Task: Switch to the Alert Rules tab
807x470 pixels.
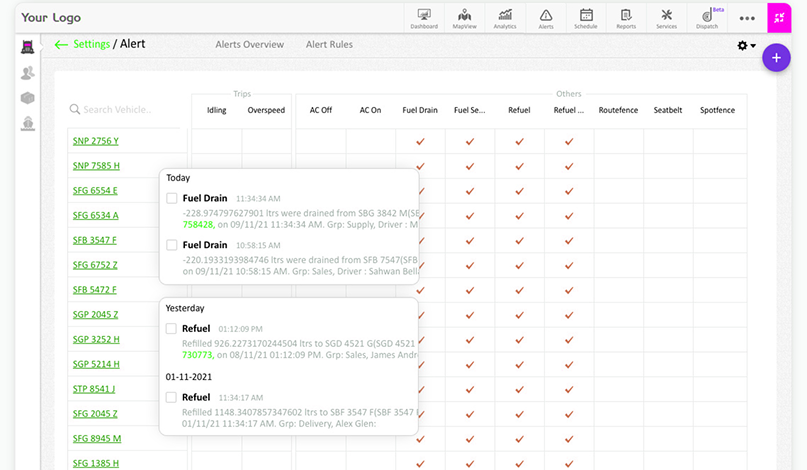Action: pos(329,45)
